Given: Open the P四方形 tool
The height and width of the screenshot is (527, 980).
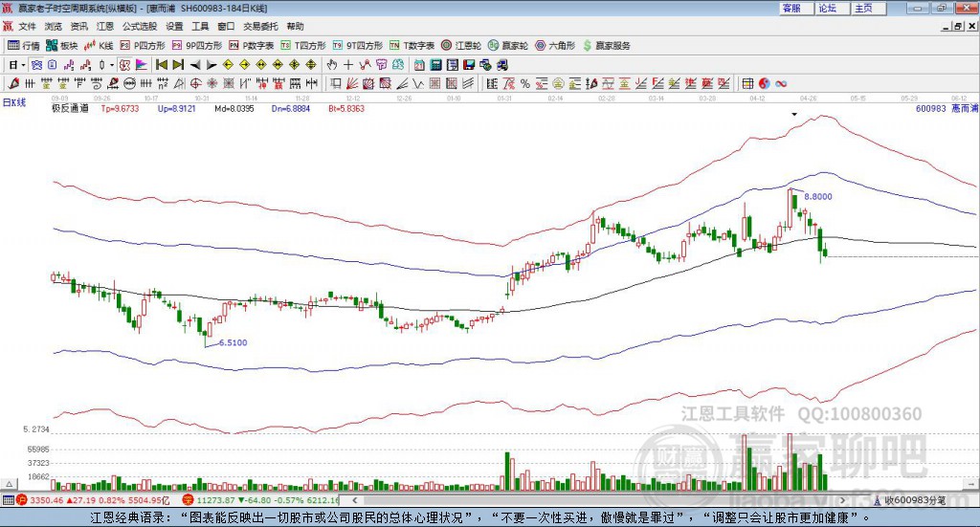Looking at the screenshot, I should pyautogui.click(x=144, y=46).
